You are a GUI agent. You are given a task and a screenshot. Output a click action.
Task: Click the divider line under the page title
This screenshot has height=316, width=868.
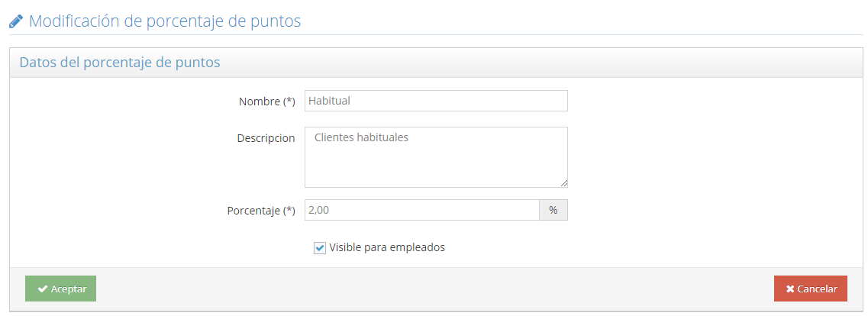(435, 34)
